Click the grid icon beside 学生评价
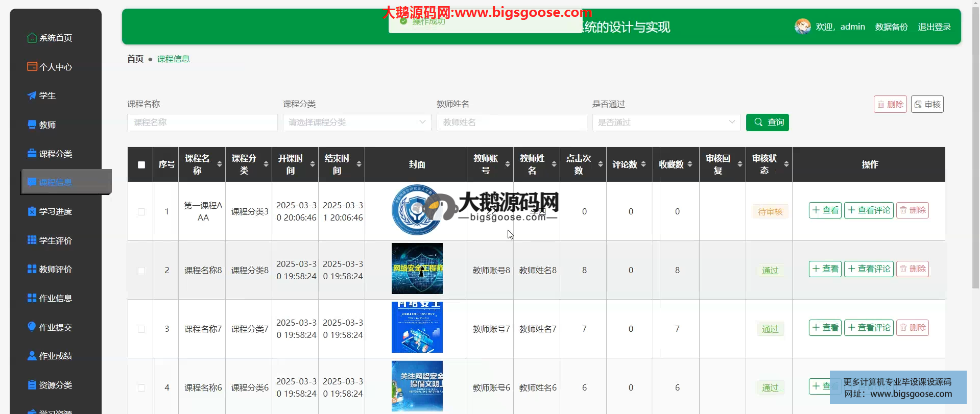 [x=32, y=240]
